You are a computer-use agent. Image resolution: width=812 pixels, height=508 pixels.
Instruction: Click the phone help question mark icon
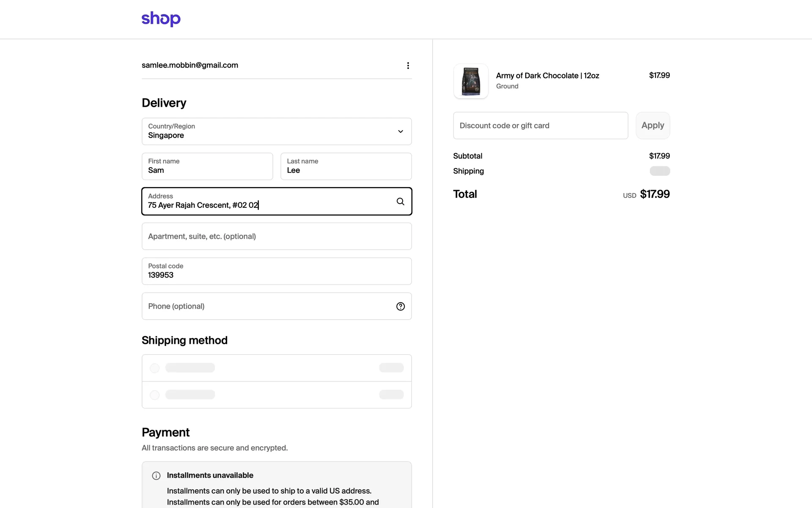(x=400, y=306)
